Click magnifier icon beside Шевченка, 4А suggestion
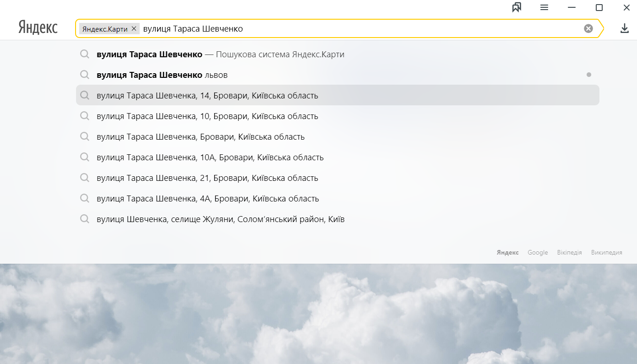Image resolution: width=637 pixels, height=364 pixels. 85,198
